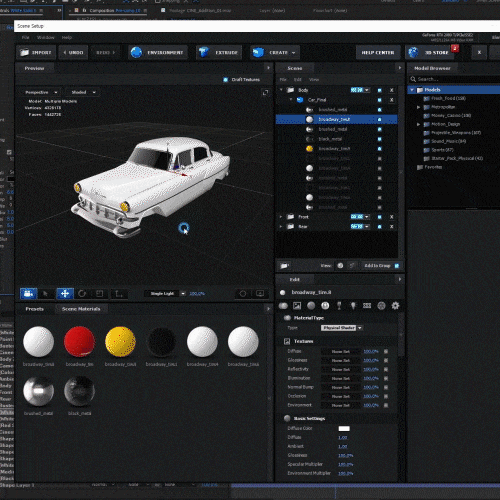
Task: Toggle the Diffuse texture checkbox
Action: (386, 351)
